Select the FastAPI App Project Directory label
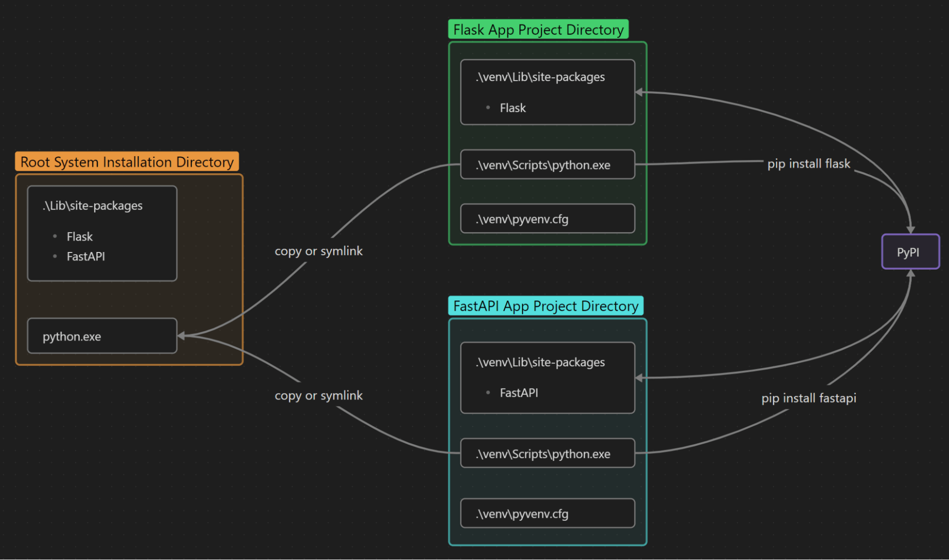The width and height of the screenshot is (949, 560). point(545,306)
